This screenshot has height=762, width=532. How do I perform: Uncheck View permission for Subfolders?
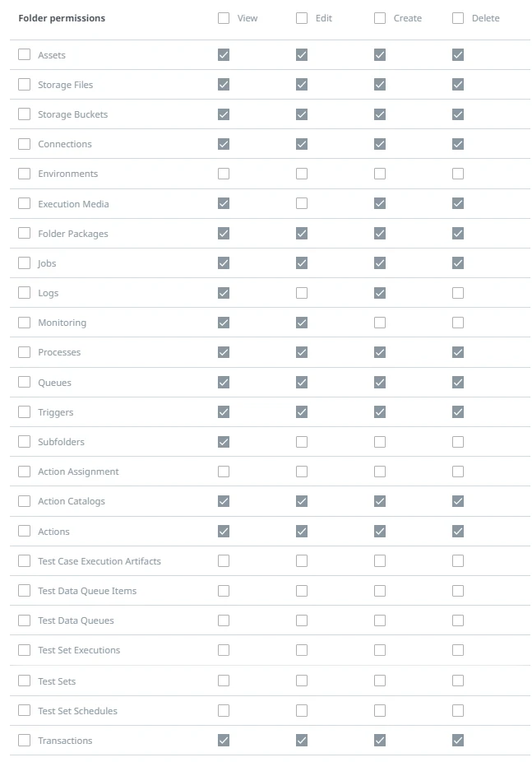tap(224, 442)
